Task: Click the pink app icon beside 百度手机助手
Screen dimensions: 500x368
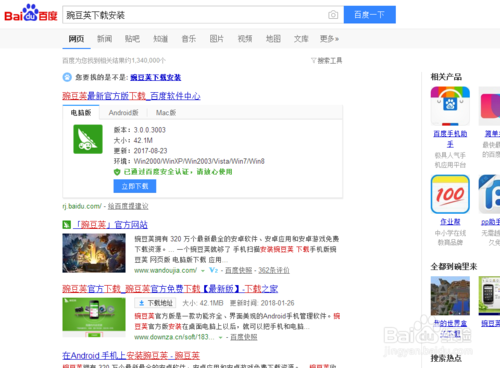Action: click(489, 106)
